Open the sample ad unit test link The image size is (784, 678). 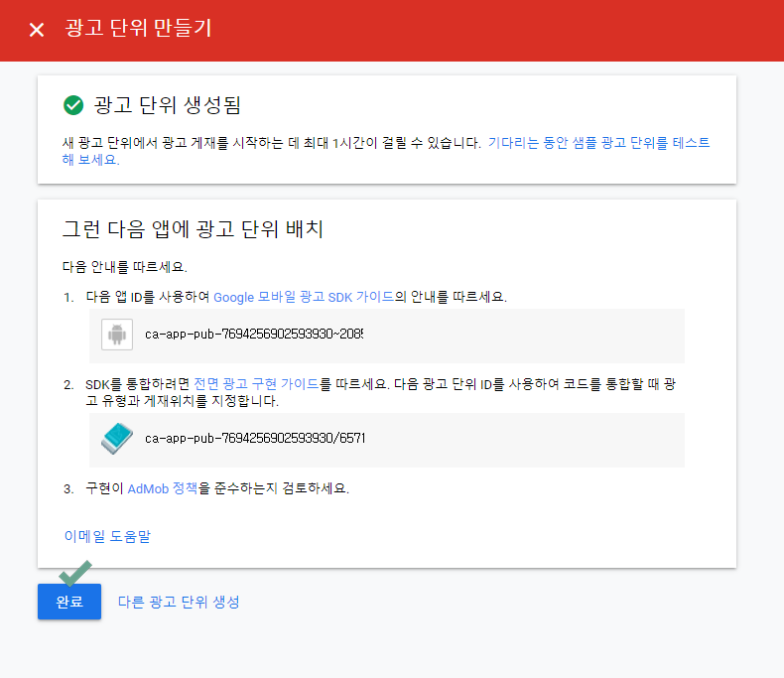point(598,143)
